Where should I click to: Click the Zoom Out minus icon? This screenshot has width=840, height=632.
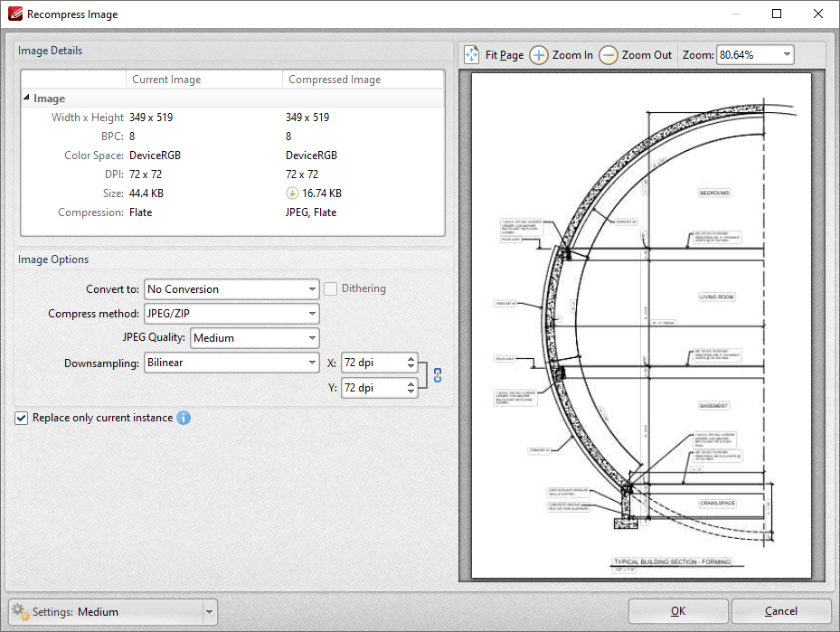coord(609,55)
